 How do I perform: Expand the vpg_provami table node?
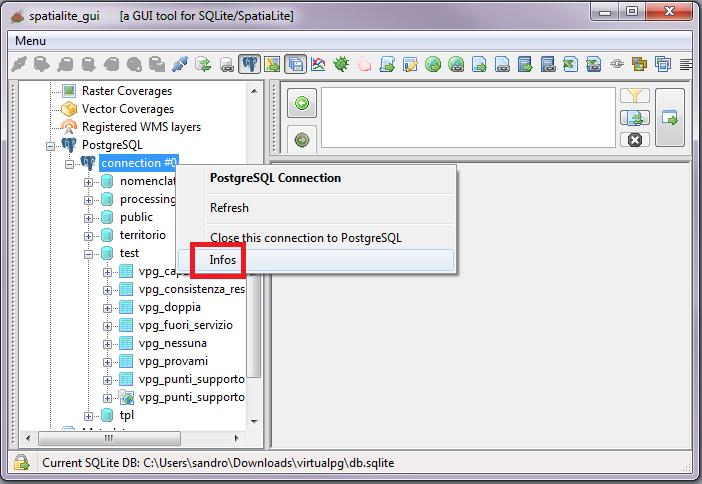pyautogui.click(x=107, y=362)
